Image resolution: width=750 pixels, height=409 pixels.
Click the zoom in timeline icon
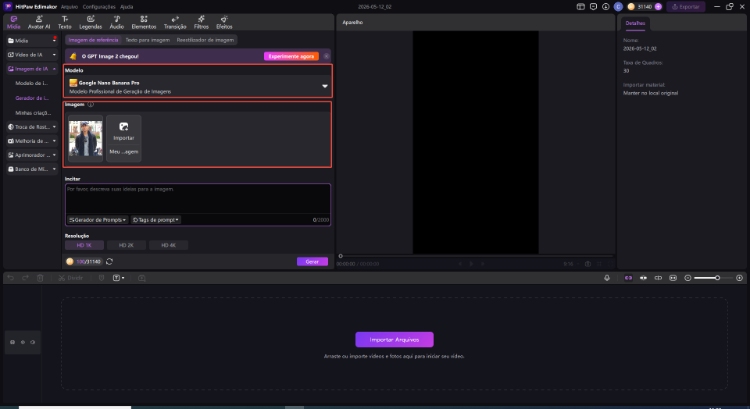(739, 278)
